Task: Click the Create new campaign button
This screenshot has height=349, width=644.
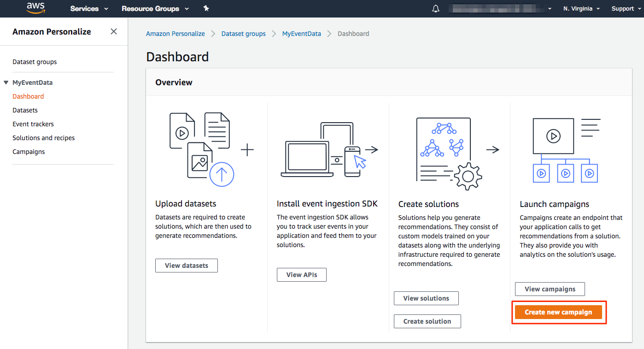Action: coord(558,312)
